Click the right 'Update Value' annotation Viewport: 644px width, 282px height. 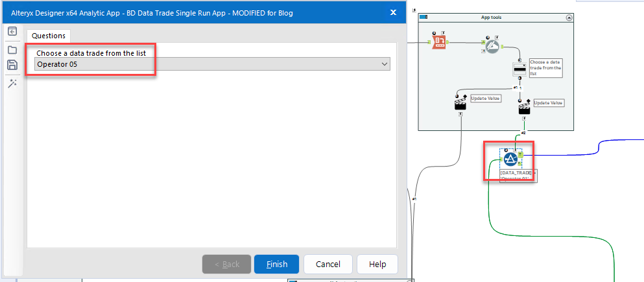549,102
